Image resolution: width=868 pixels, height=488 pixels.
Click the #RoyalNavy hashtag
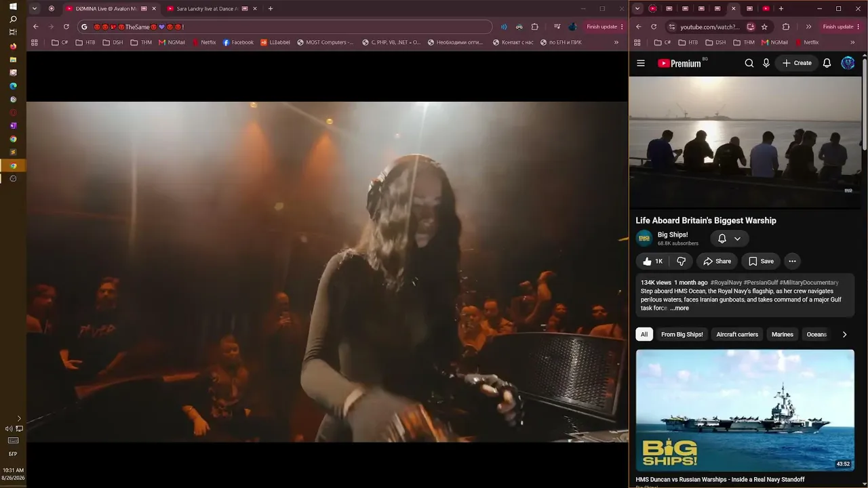click(x=726, y=283)
